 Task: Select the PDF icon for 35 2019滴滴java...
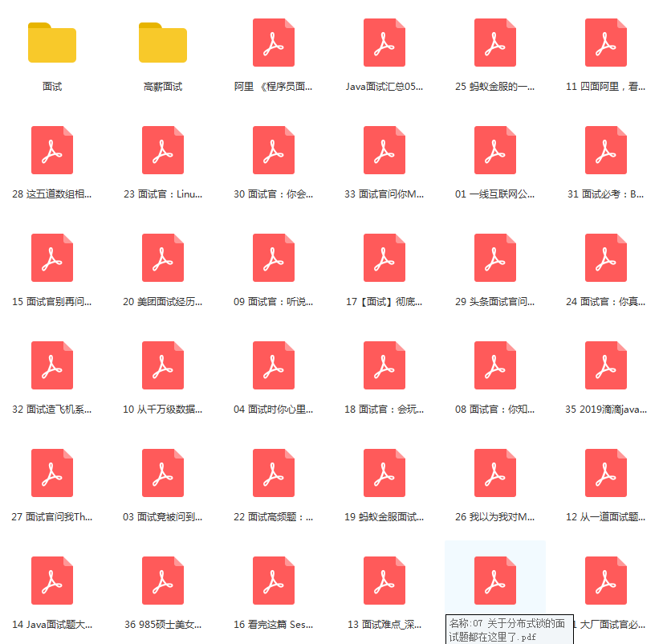tap(606, 365)
